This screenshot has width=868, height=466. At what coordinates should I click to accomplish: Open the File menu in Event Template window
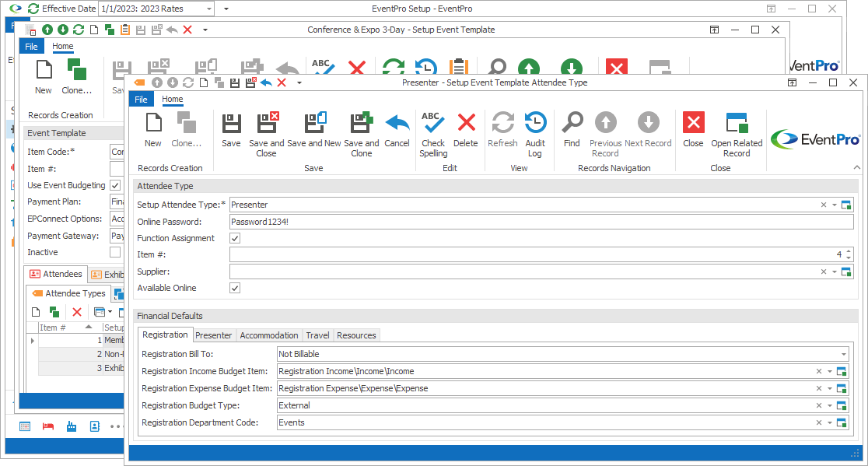[32, 47]
